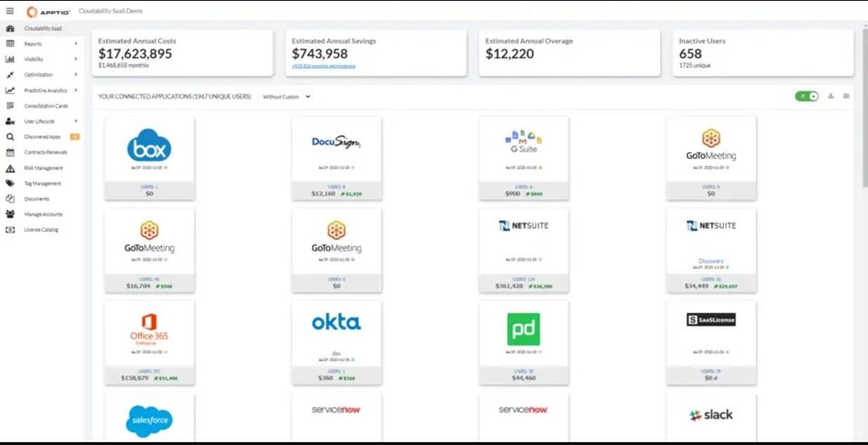Click the Reports table icon in sidebar

pyautogui.click(x=10, y=43)
